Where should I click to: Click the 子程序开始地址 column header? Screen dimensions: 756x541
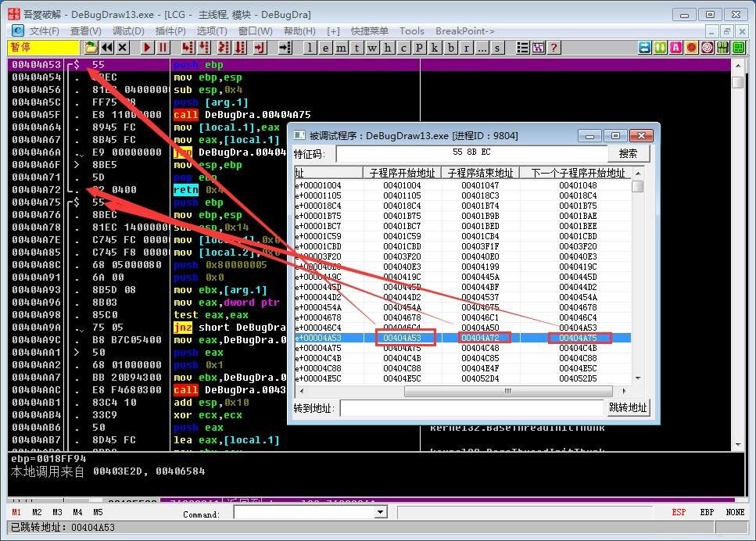(402, 173)
